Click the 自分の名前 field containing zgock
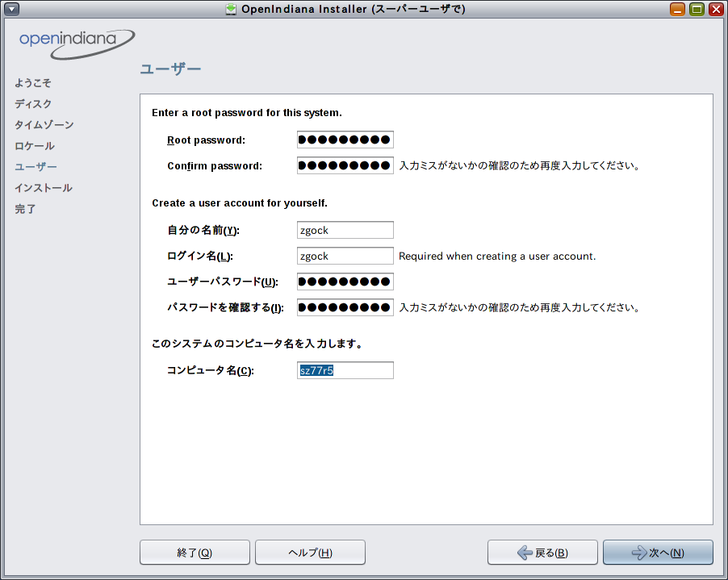 click(x=345, y=230)
